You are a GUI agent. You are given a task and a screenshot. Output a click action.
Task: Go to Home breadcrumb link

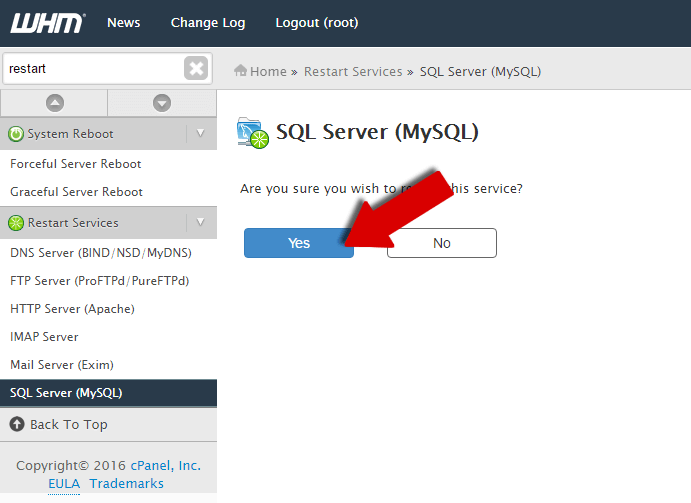pyautogui.click(x=268, y=71)
